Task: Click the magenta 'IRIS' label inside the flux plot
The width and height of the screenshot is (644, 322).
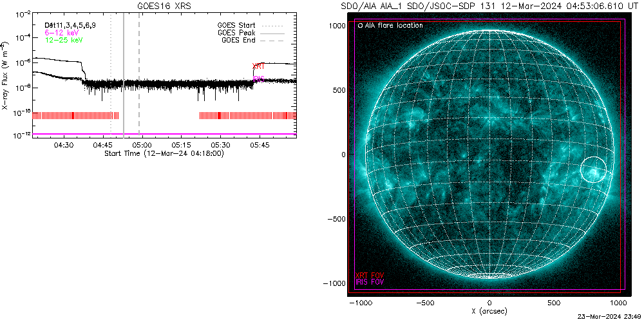Action: tap(258, 79)
